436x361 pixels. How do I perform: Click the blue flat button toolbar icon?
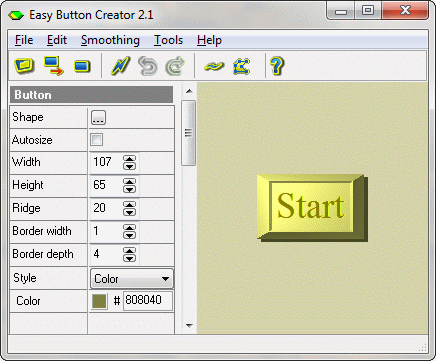(x=82, y=66)
